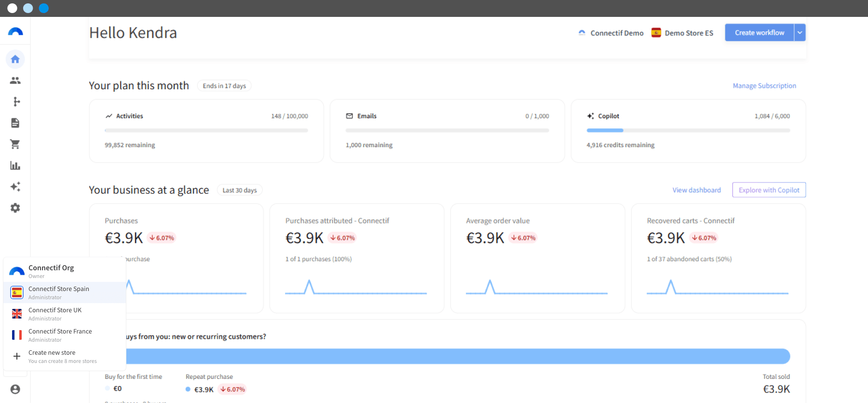
Task: Click the Repeat purchase 6.07% decrease badge
Action: tap(232, 389)
